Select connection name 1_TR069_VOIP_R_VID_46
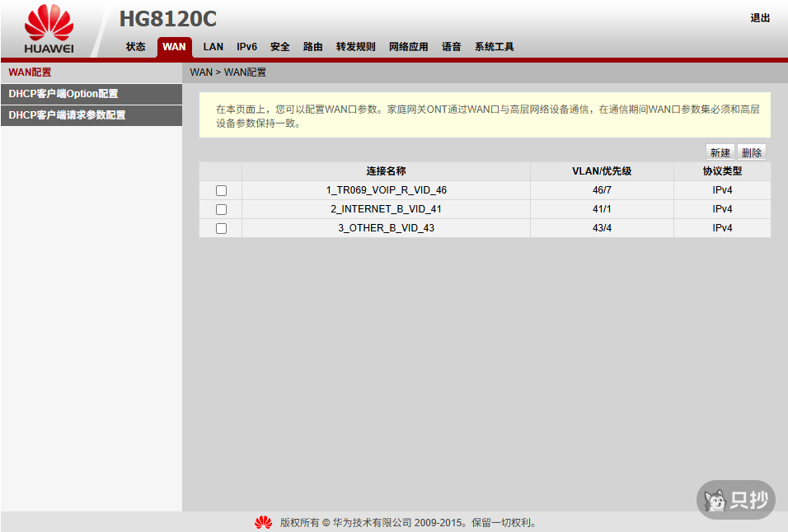This screenshot has width=788, height=532. point(386,190)
